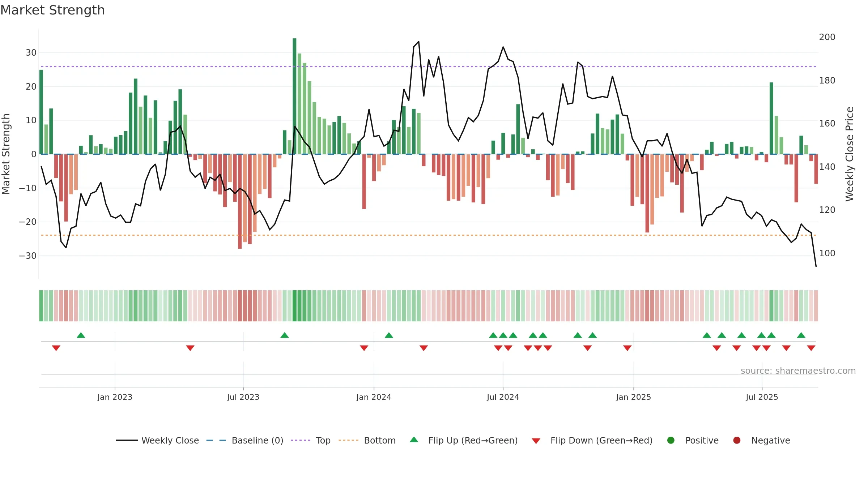Toggle the Weekly Close legend label
The width and height of the screenshot is (868, 488).
click(x=170, y=440)
